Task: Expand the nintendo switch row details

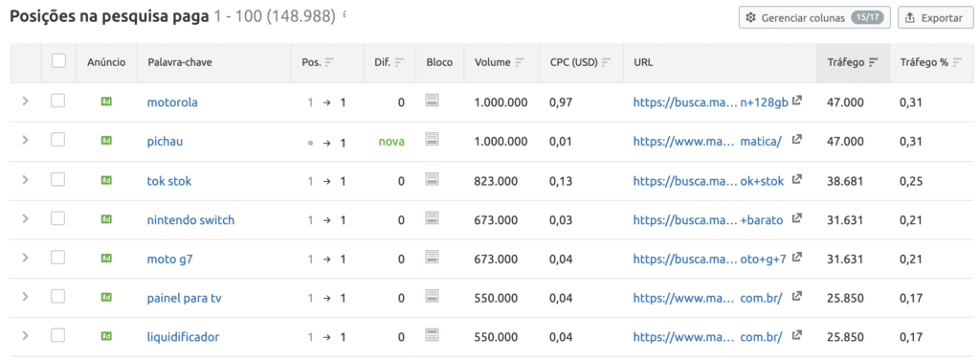Action: 25,218
